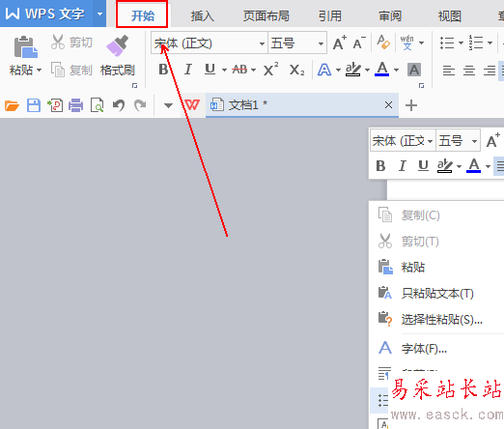Screen dimensions: 504x429
Task: Toggle Italic in the floating mini toolbar
Action: click(402, 166)
